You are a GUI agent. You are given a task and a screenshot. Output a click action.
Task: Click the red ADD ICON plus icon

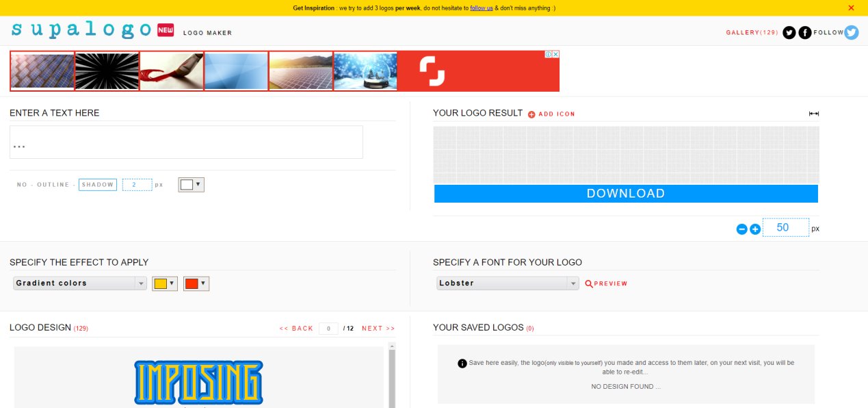pyautogui.click(x=531, y=114)
